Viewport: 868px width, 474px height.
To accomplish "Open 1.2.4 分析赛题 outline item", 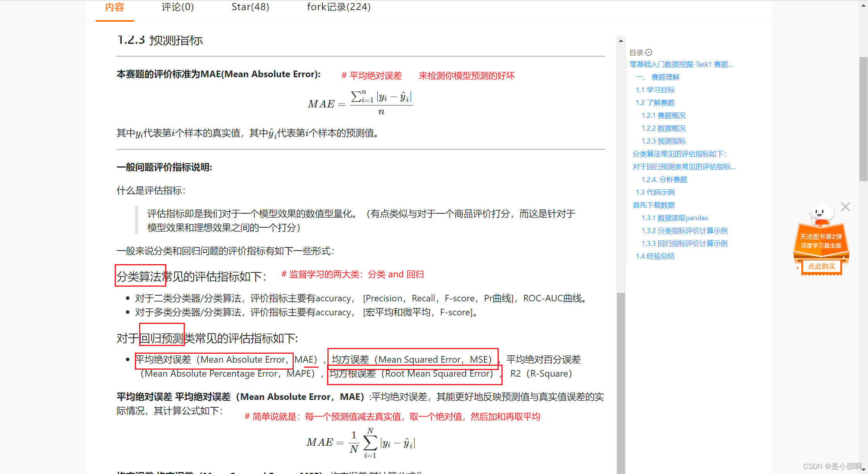I will (664, 180).
